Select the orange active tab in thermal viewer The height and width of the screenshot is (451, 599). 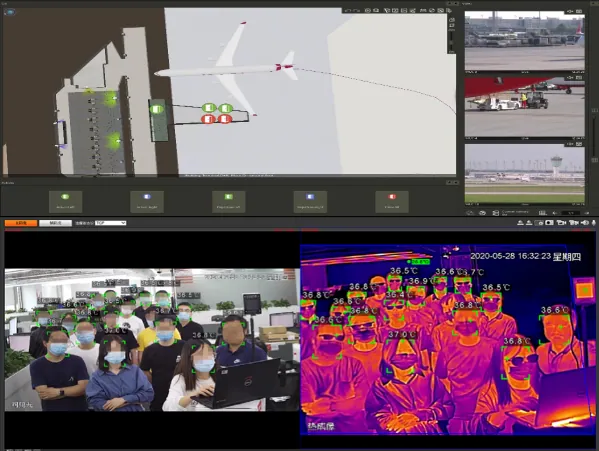[x=21, y=223]
